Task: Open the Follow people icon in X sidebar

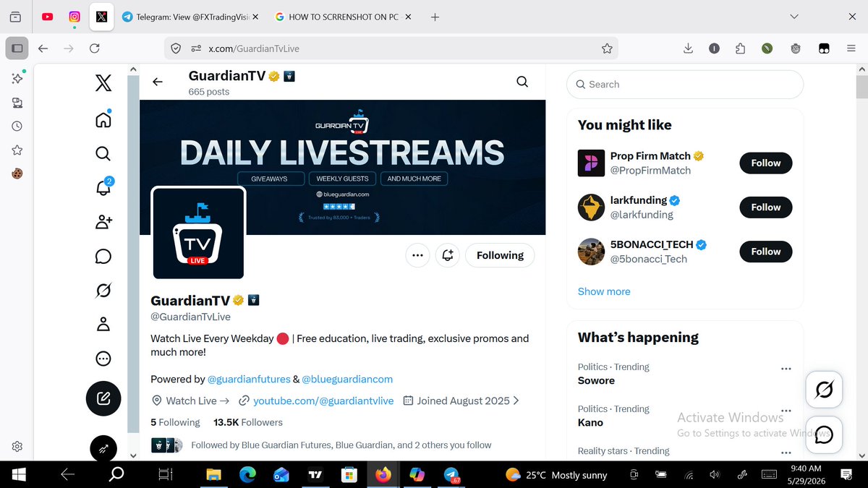Action: click(103, 222)
